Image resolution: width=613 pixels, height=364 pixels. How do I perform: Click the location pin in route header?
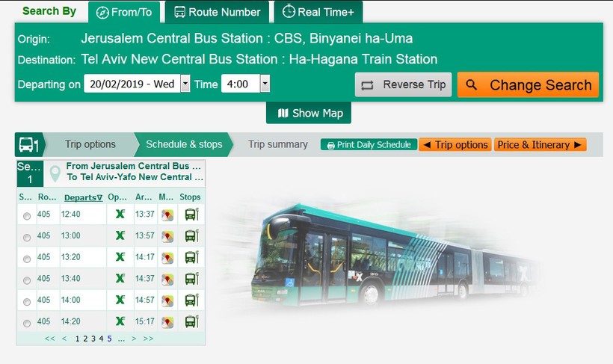(x=54, y=173)
